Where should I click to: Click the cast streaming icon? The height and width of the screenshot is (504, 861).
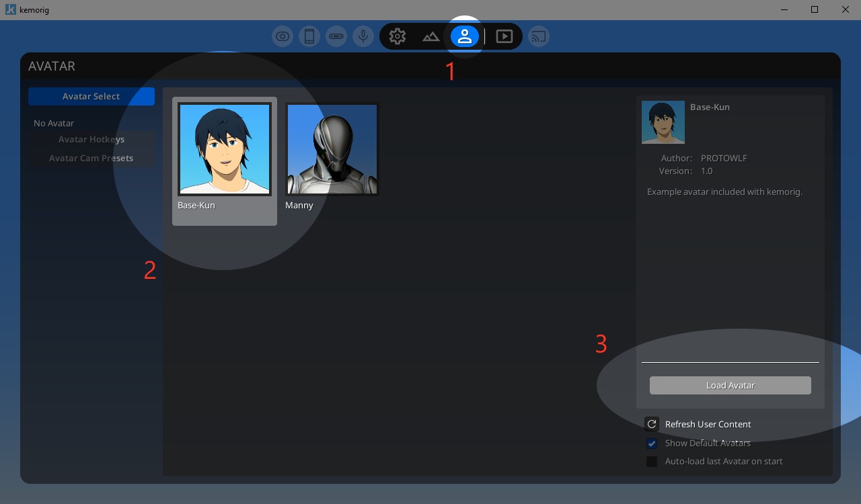(538, 36)
